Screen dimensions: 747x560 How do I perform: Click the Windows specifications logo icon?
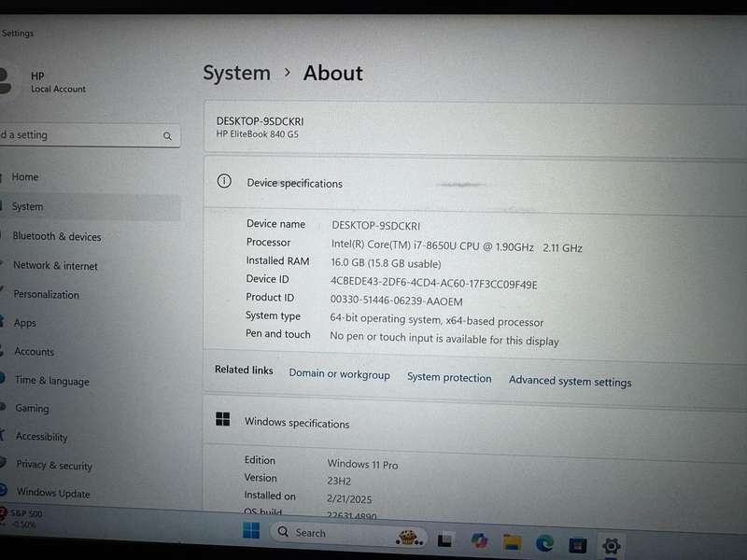222,419
